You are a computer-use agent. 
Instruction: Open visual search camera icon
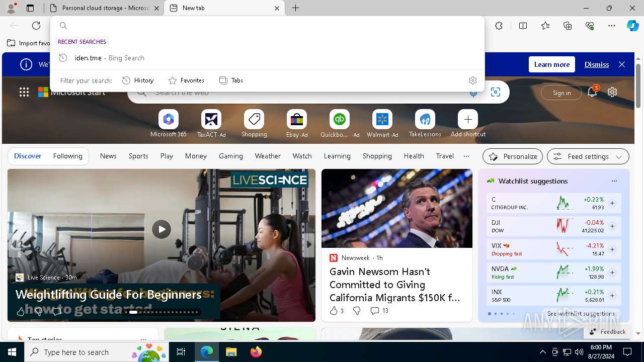click(x=496, y=93)
